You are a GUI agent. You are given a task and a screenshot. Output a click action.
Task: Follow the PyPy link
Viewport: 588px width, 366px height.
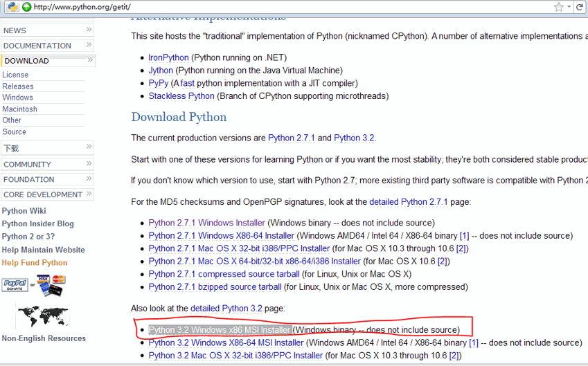158,83
